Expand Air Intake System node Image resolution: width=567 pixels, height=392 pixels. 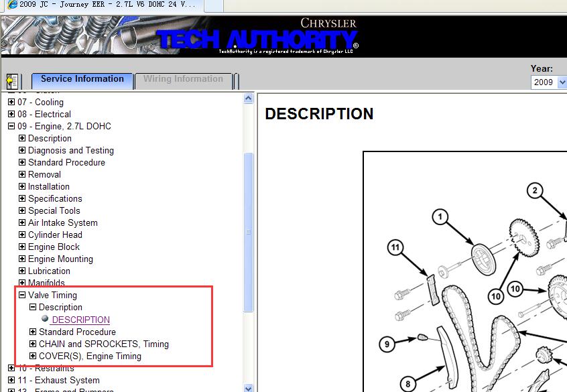[x=22, y=222]
